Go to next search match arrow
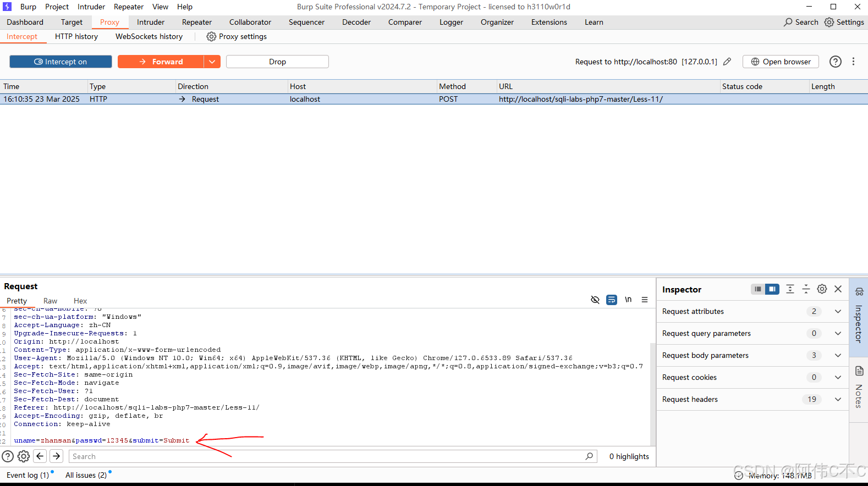The image size is (868, 486). (57, 456)
